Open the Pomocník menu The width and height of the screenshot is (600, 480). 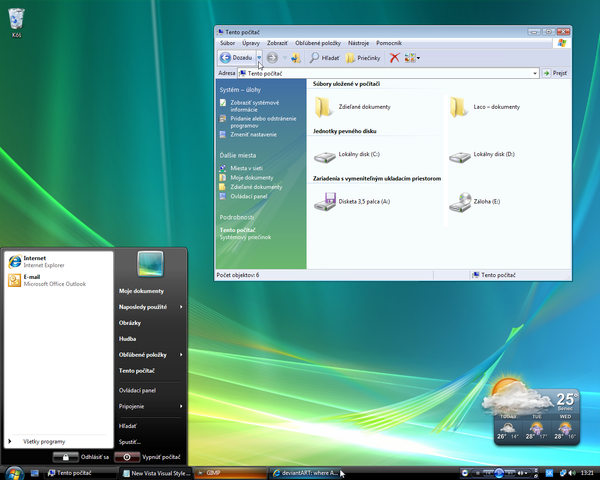[x=389, y=43]
